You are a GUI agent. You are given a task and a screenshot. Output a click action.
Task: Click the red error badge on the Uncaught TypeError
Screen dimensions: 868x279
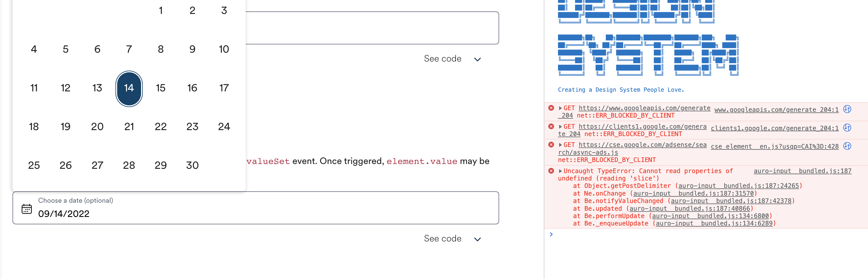(x=551, y=171)
